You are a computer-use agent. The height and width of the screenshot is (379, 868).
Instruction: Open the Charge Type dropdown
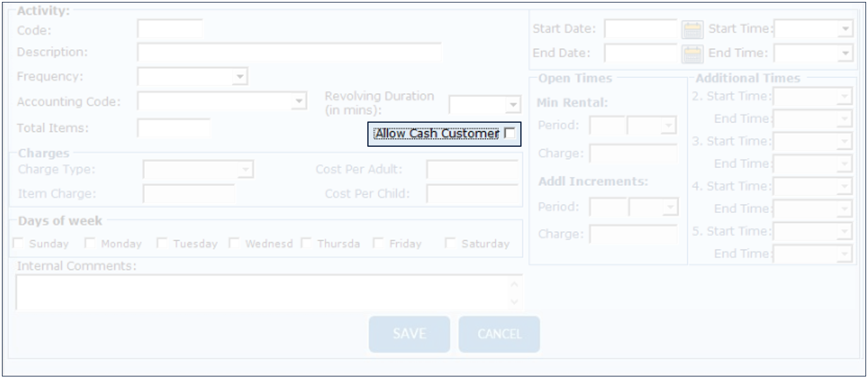(x=245, y=170)
